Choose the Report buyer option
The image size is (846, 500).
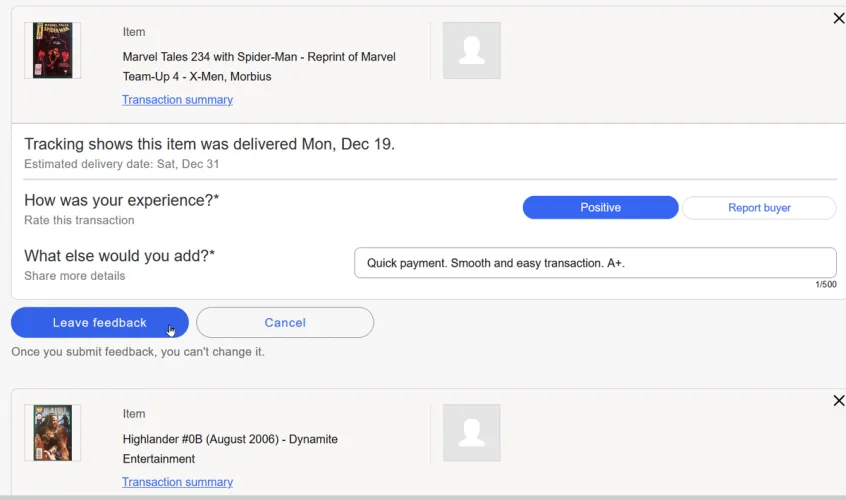[x=759, y=208]
